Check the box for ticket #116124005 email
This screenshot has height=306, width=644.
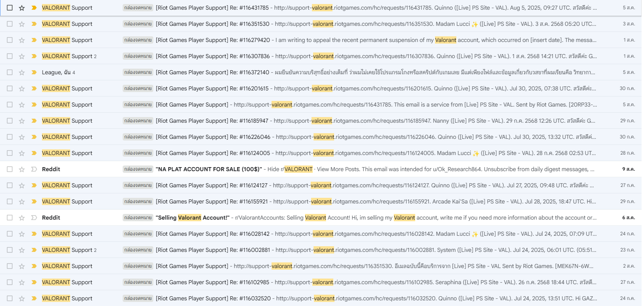tap(10, 153)
